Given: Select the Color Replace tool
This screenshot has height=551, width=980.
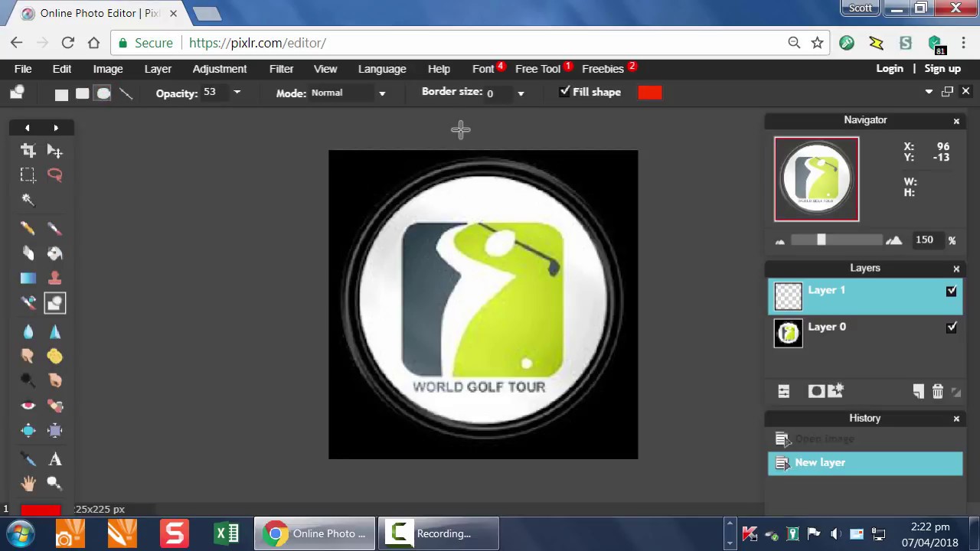Looking at the screenshot, I should click(28, 303).
